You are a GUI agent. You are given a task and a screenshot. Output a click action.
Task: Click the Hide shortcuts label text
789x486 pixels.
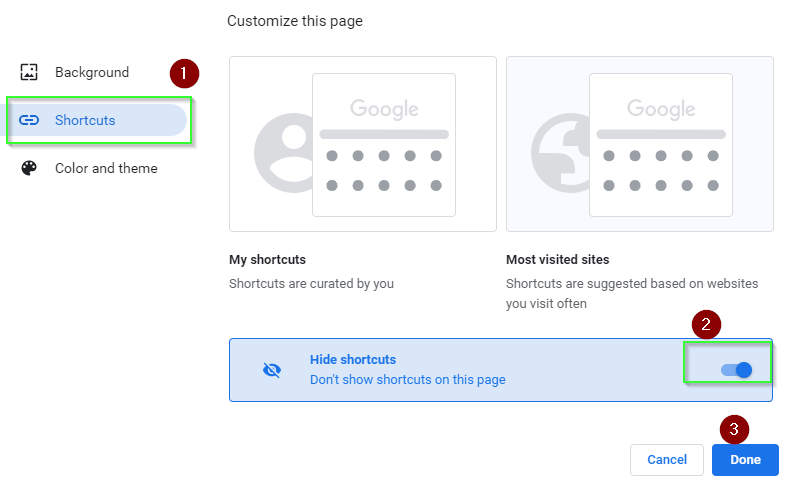353,360
